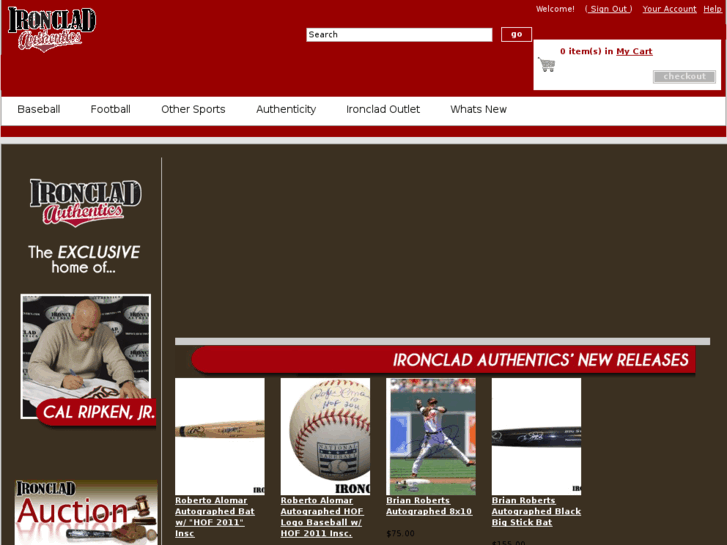Click the checkout button
The width and height of the screenshot is (727, 545).
tap(684, 77)
